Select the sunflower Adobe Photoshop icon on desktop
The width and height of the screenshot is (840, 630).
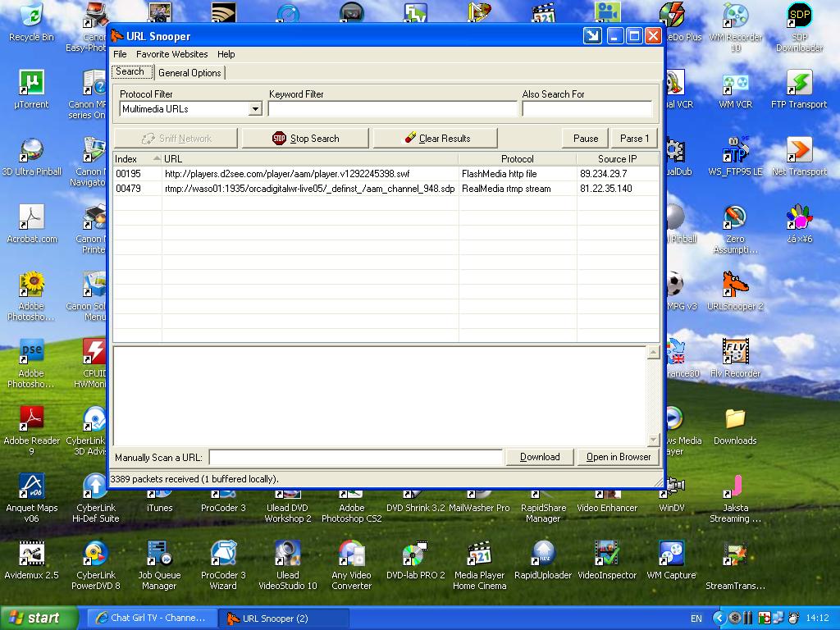pos(32,296)
